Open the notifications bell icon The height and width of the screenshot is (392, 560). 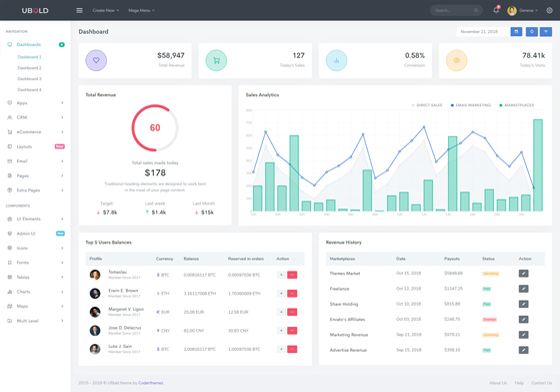[x=496, y=10]
